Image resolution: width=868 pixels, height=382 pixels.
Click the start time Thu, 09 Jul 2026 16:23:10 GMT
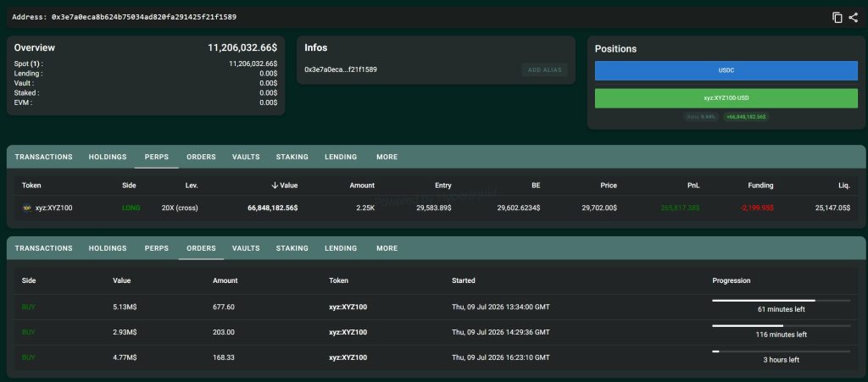pyautogui.click(x=500, y=357)
